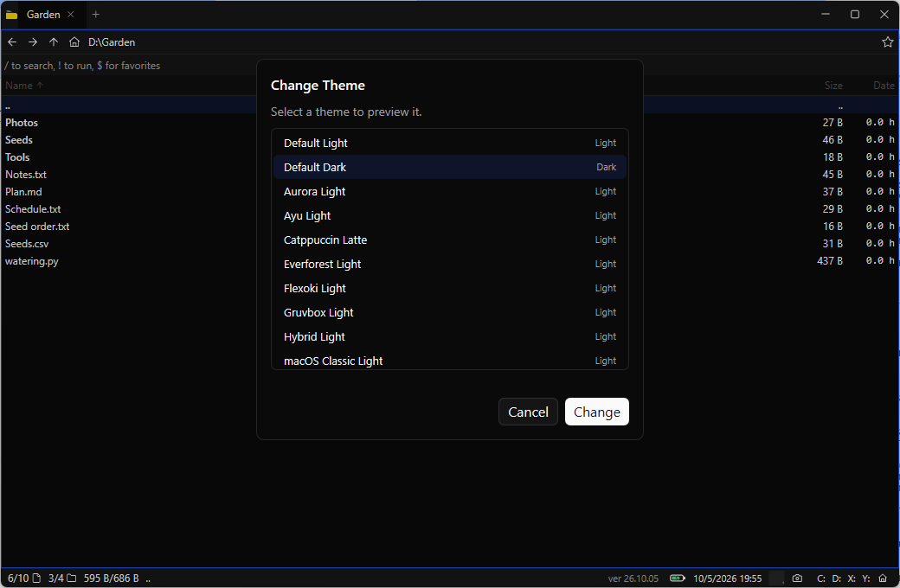Image resolution: width=900 pixels, height=588 pixels.
Task: Maximize the window
Action: click(855, 15)
